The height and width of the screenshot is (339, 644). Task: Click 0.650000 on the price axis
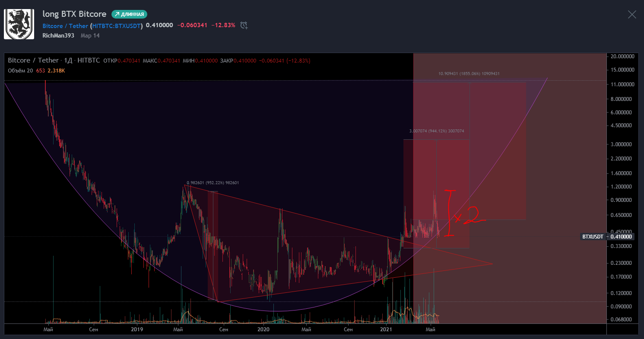622,215
